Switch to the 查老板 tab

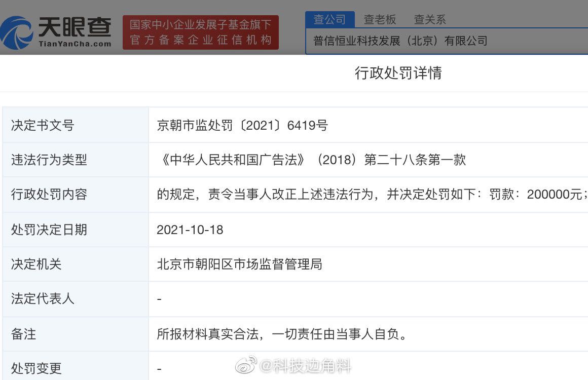click(380, 19)
